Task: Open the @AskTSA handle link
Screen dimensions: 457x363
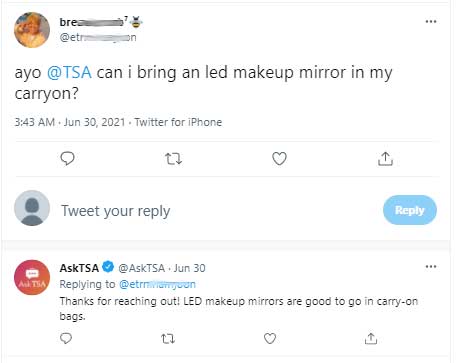Action: point(141,268)
